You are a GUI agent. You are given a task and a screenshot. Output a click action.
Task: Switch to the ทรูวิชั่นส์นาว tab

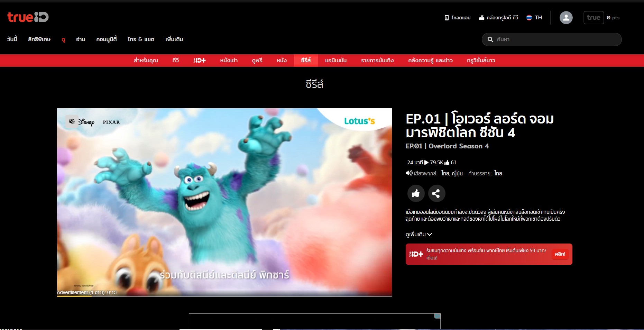tap(481, 61)
